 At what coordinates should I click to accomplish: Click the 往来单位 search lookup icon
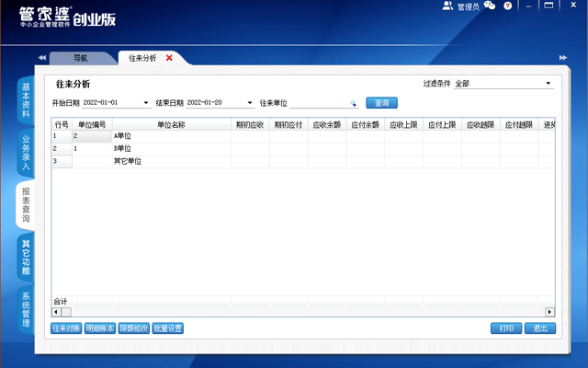353,104
